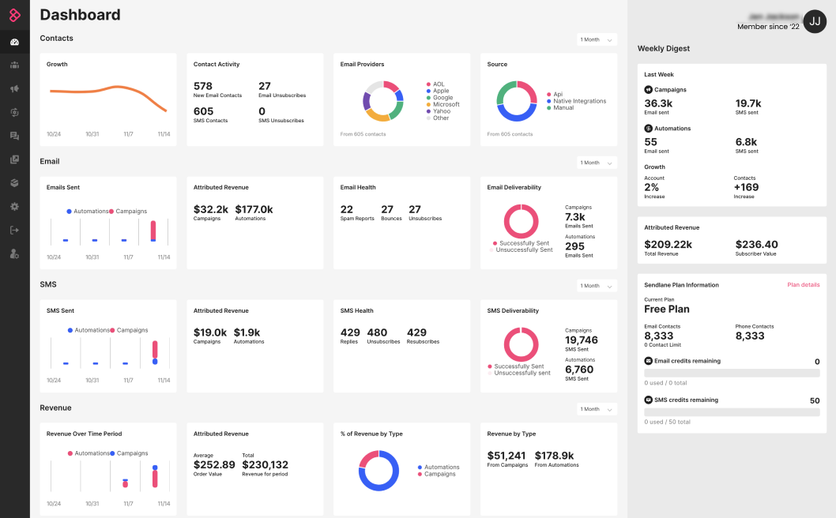The height and width of the screenshot is (518, 836).
Task: Open the settings gear icon in sidebar
Action: coord(14,206)
